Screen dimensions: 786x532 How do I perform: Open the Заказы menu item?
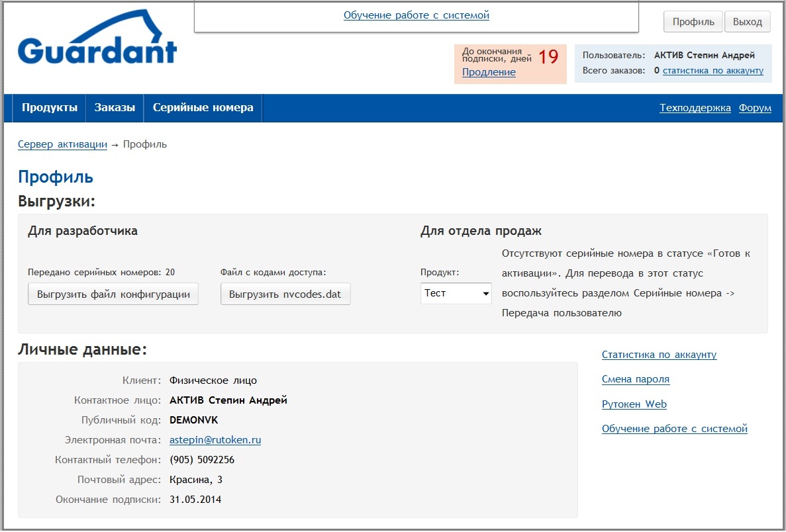115,108
